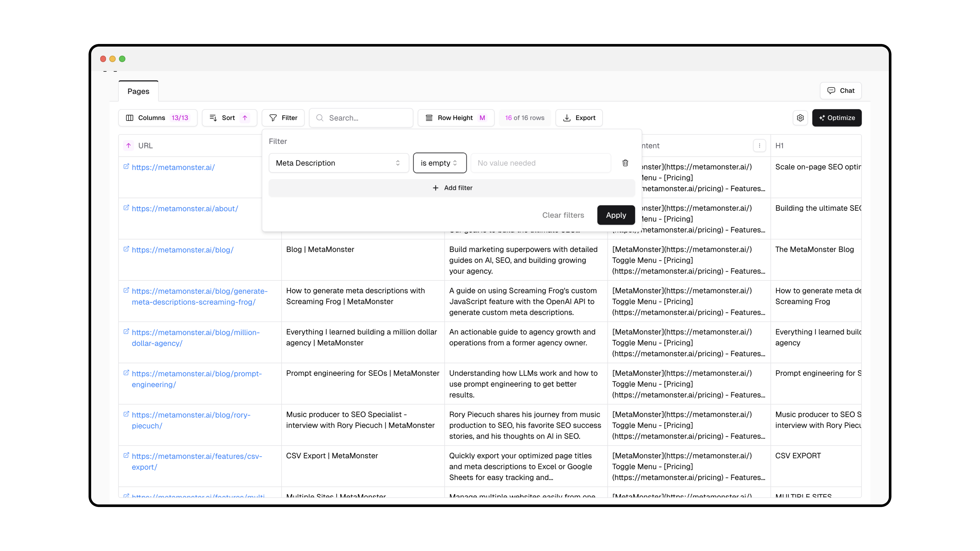Select the 'An actionable guide to agency growth' cell
The width and height of the screenshot is (980, 551).
526,343
